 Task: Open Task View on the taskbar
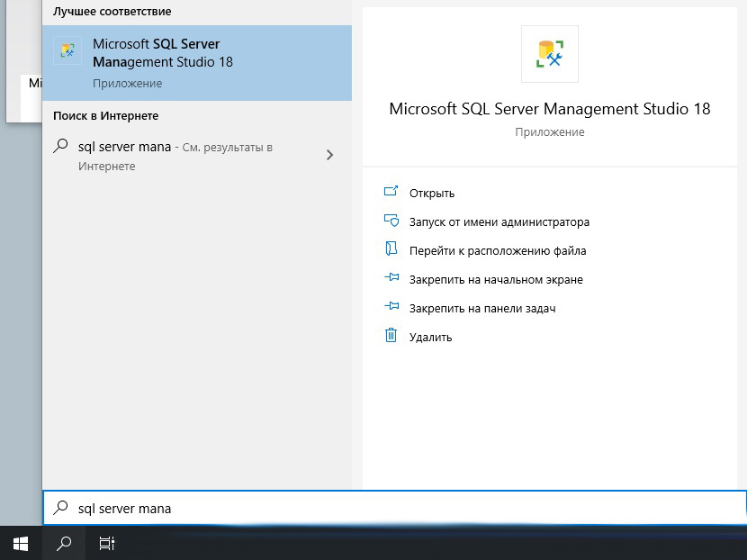[x=107, y=543]
